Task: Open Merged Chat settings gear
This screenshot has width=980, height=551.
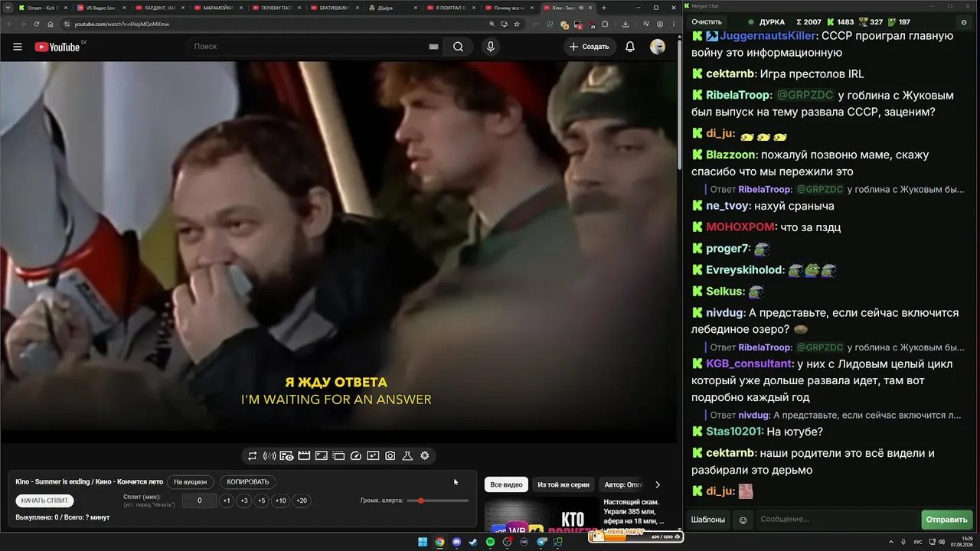Action: coord(963,22)
